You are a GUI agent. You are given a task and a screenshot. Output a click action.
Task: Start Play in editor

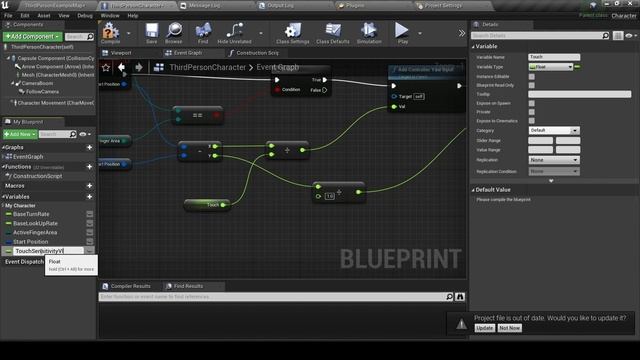(402, 33)
